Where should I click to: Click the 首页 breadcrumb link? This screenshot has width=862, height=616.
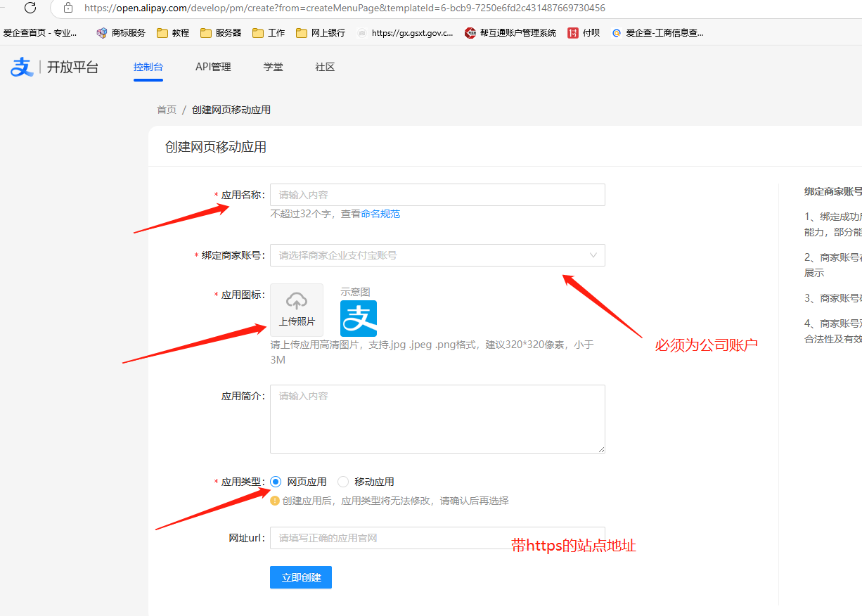click(x=167, y=110)
